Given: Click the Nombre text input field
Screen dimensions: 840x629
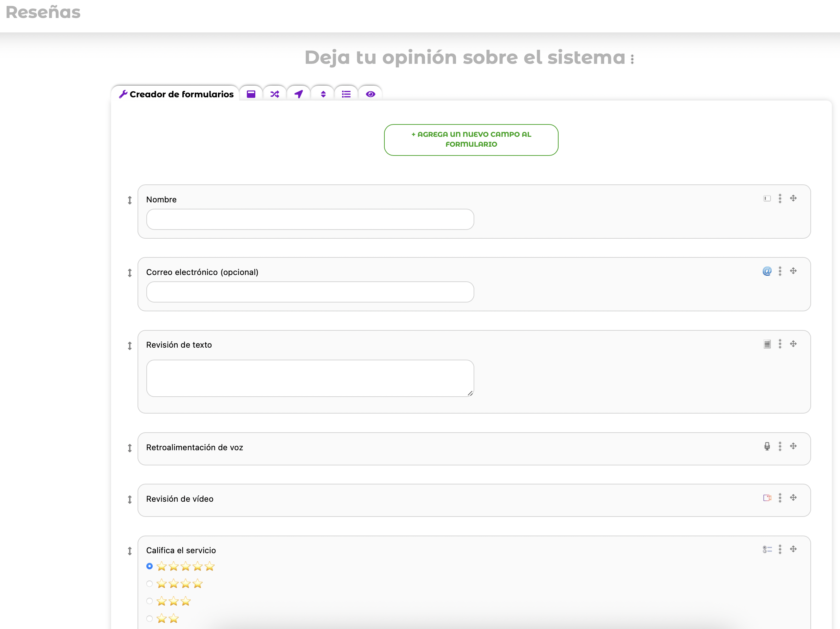Looking at the screenshot, I should [310, 219].
